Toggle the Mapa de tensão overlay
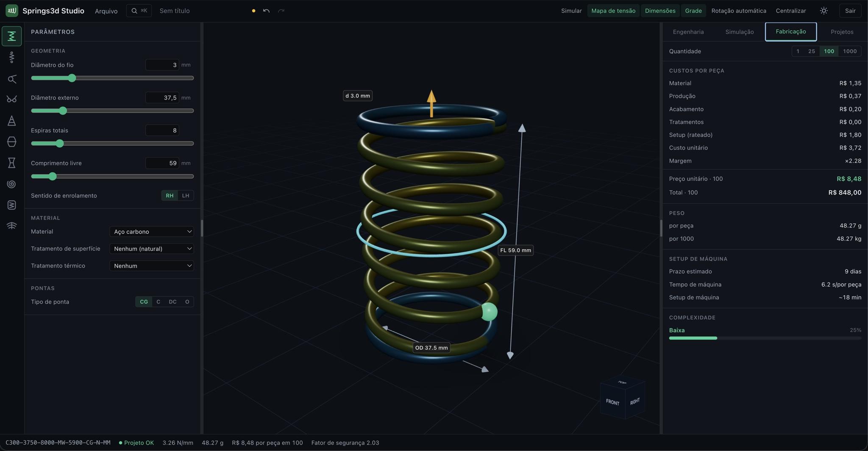868x451 pixels. point(613,11)
